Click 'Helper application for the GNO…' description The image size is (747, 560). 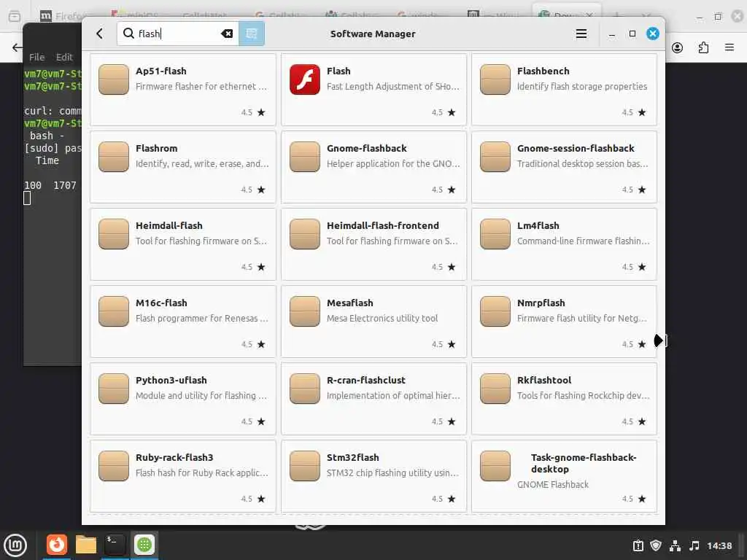click(393, 163)
